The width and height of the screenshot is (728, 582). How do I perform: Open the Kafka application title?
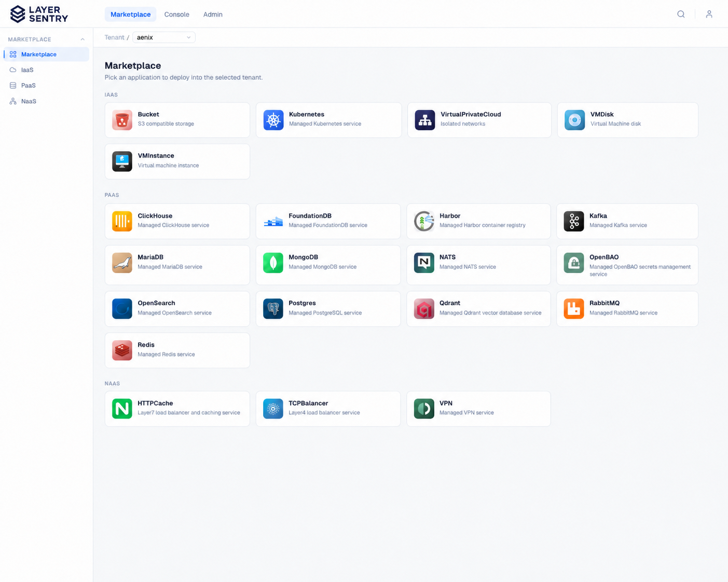[598, 216]
